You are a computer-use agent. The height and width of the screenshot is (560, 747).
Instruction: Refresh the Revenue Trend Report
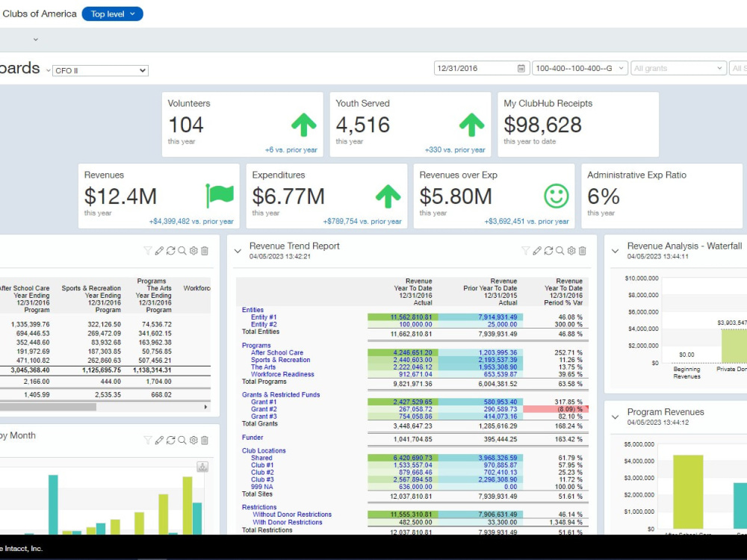click(548, 250)
